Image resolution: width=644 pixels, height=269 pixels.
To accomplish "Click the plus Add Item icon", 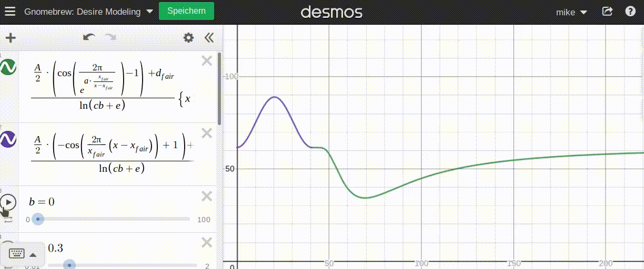I will pos(11,38).
